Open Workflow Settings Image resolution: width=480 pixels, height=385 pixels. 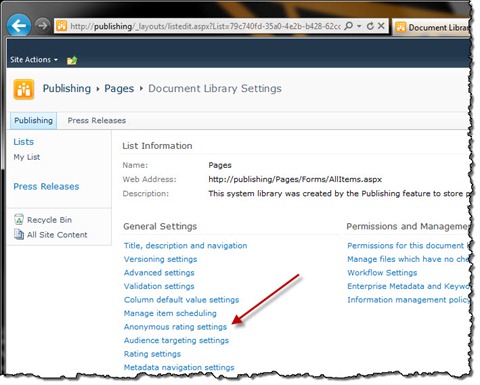click(x=382, y=273)
